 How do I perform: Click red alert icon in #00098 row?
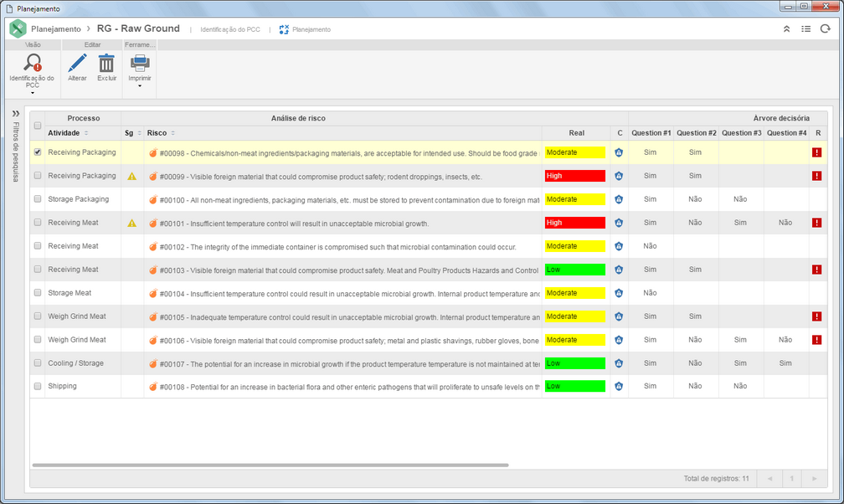[x=817, y=152]
